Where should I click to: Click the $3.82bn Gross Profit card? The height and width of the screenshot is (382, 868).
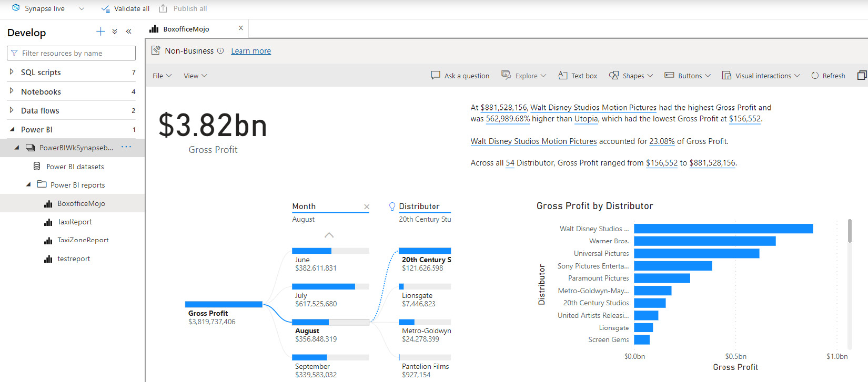click(x=213, y=131)
